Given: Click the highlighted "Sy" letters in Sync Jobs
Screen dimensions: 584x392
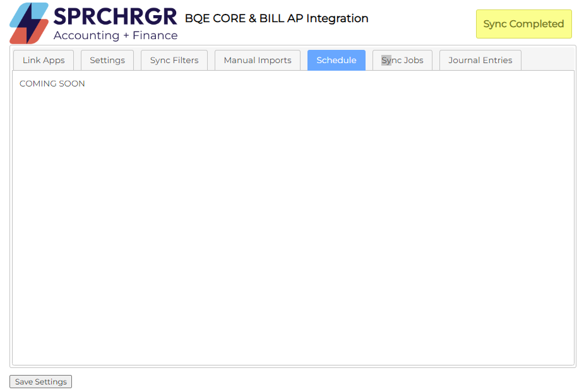Looking at the screenshot, I should [x=386, y=61].
